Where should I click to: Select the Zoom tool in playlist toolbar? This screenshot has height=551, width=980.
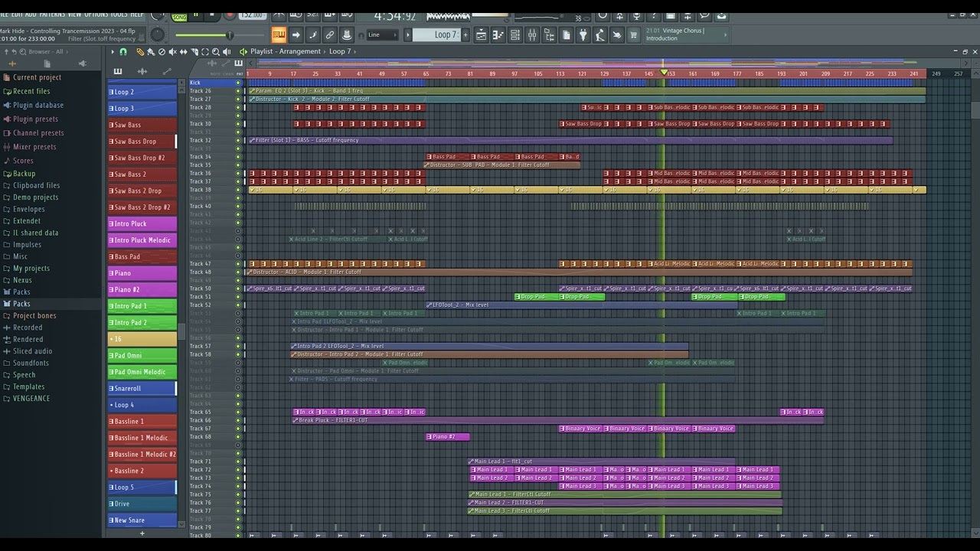pos(215,52)
